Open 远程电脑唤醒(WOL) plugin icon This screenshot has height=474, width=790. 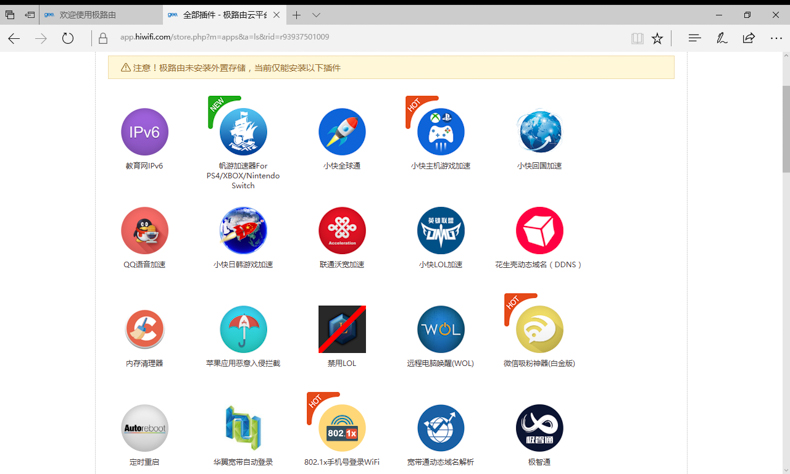pyautogui.click(x=440, y=329)
